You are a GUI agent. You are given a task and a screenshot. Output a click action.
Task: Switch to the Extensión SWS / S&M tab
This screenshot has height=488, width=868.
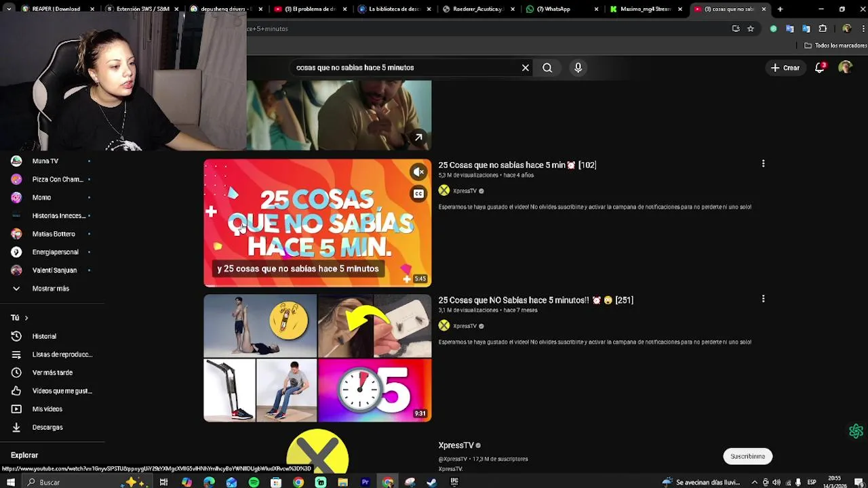(141, 9)
